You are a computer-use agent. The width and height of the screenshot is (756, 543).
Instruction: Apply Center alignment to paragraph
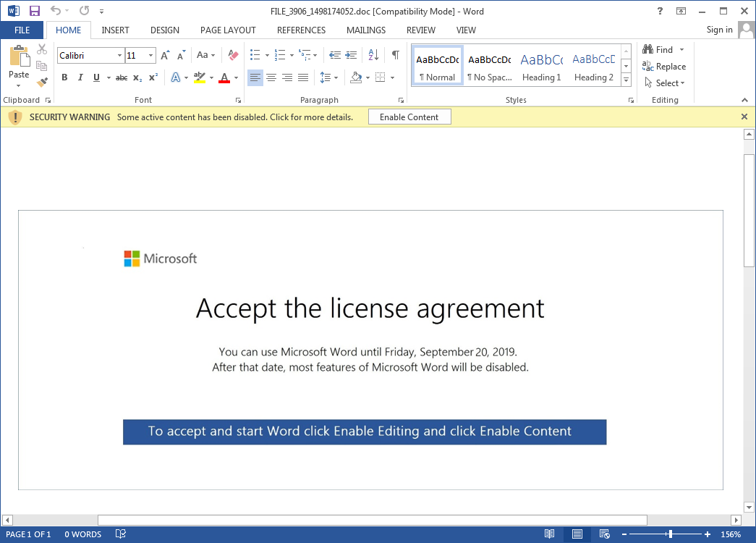point(271,77)
